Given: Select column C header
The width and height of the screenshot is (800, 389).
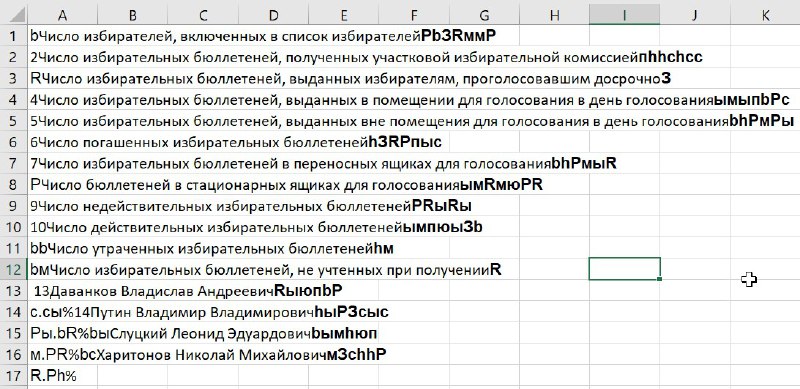Looking at the screenshot, I should [203, 15].
